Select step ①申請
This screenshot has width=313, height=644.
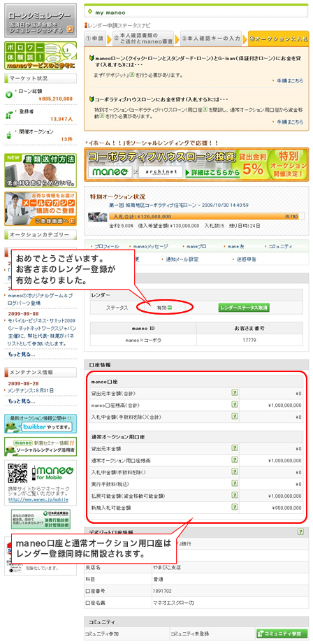click(x=96, y=38)
